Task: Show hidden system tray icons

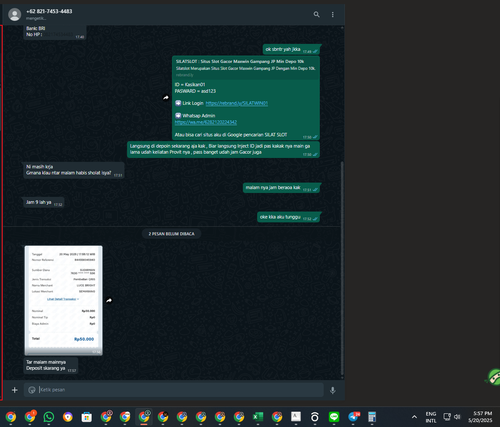Action: 414,417
